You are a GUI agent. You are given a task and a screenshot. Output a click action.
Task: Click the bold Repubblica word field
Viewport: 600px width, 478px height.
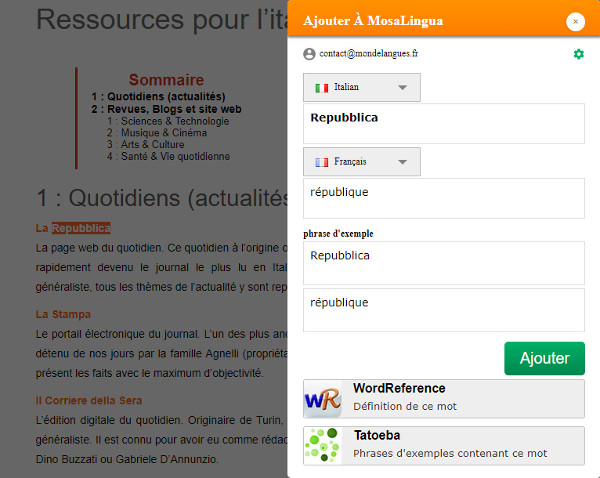[x=444, y=124]
